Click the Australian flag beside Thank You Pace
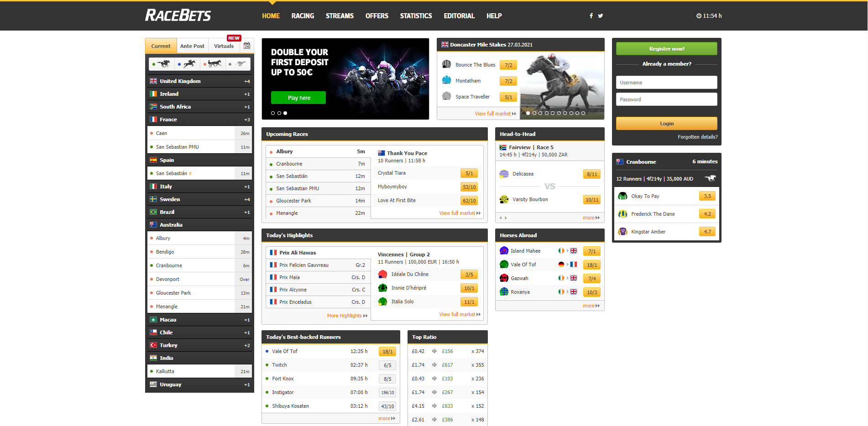 (382, 153)
